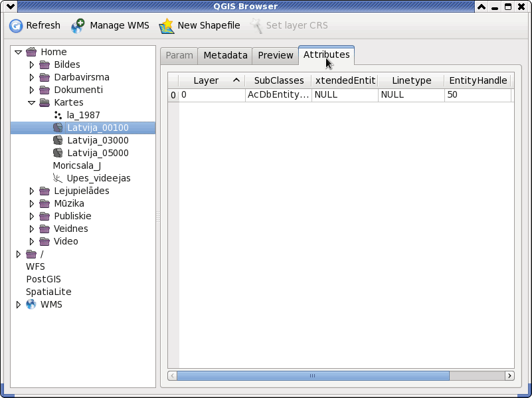This screenshot has height=398, width=532.
Task: Click the la_1987 point layer icon
Action: pyautogui.click(x=58, y=116)
